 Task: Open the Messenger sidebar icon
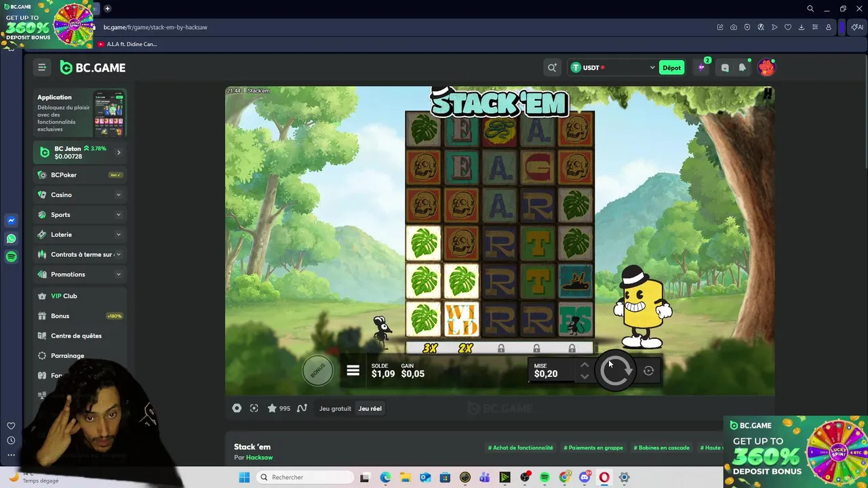click(x=11, y=220)
